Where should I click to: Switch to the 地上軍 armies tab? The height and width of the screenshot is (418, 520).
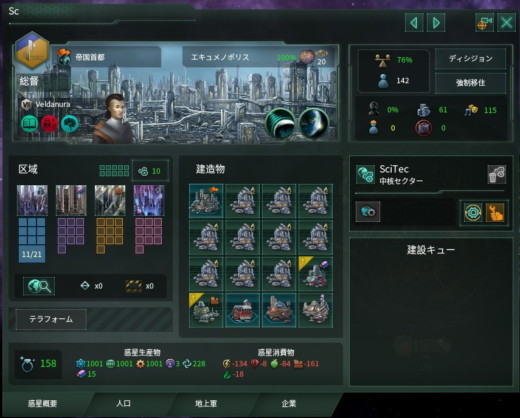tap(206, 403)
